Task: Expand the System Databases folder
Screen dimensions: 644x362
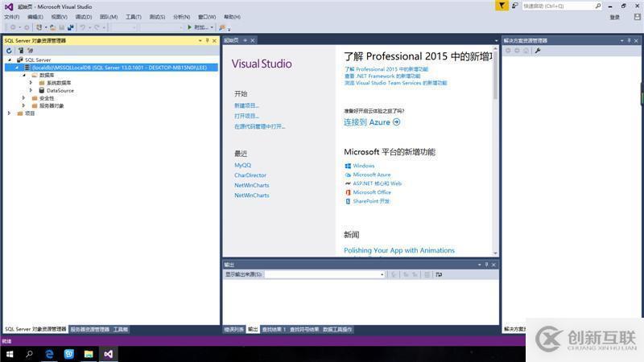Action: click(31, 83)
